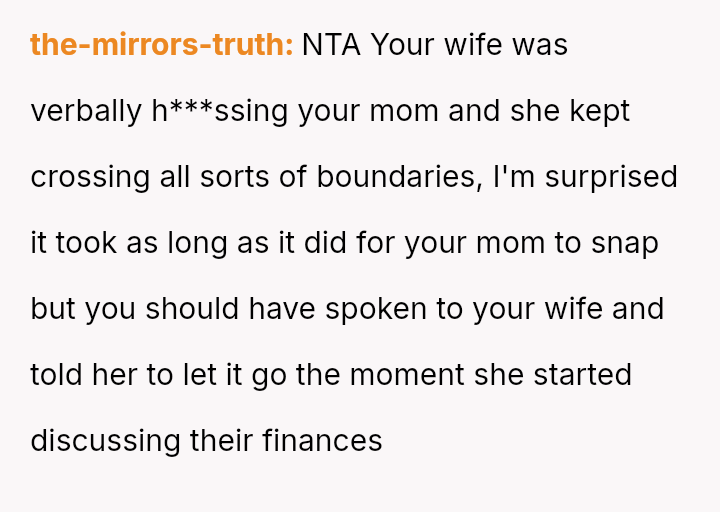Click the word "long" in the comment
The height and width of the screenshot is (512, 720).
coord(194,243)
